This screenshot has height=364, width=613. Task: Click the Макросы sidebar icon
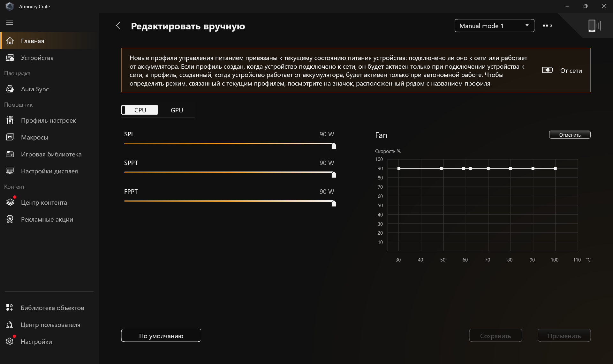click(x=10, y=137)
